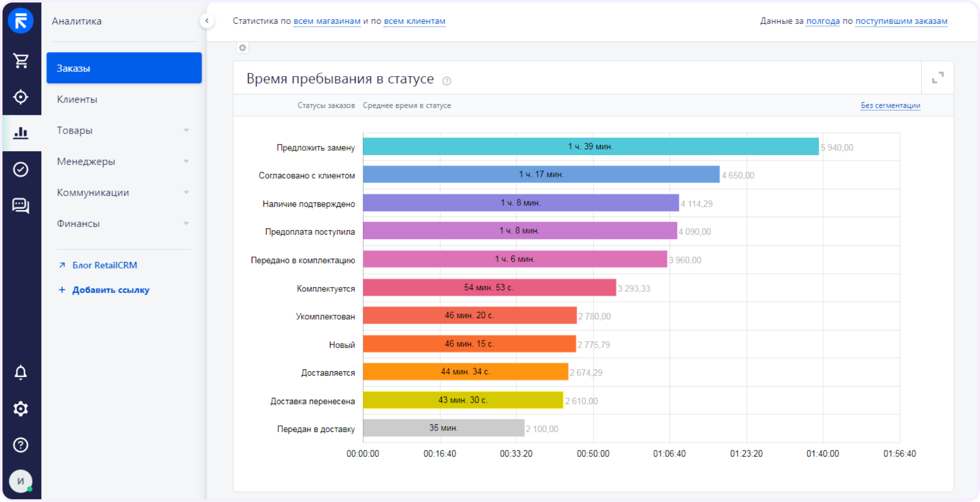Expand the chart to fullscreen
Image resolution: width=980 pixels, height=502 pixels.
click(x=938, y=78)
